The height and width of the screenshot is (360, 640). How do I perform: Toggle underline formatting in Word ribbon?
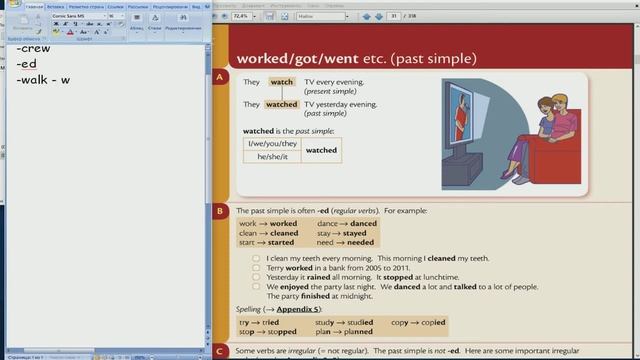75,24
